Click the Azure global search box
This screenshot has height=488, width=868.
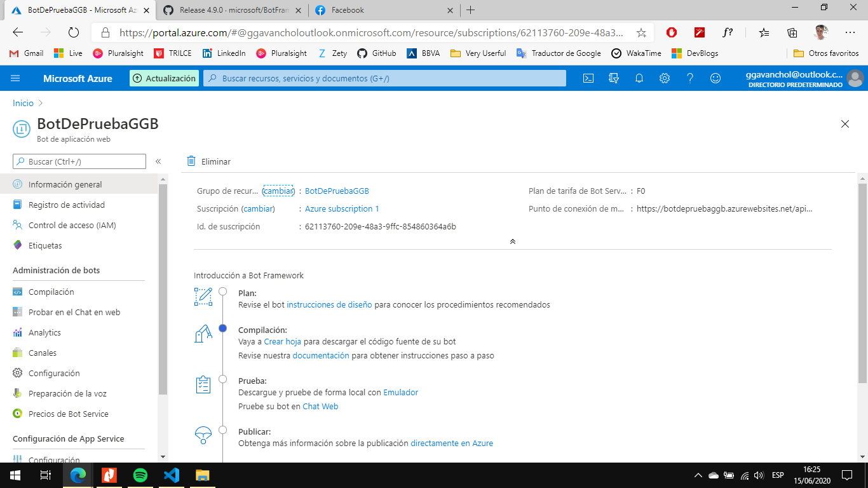[385, 78]
